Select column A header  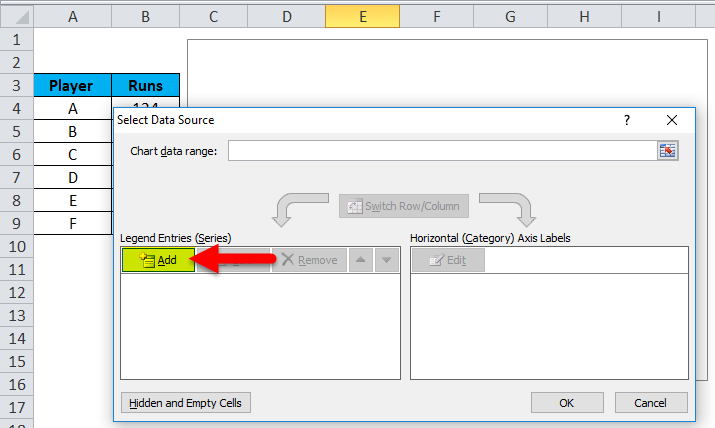73,17
